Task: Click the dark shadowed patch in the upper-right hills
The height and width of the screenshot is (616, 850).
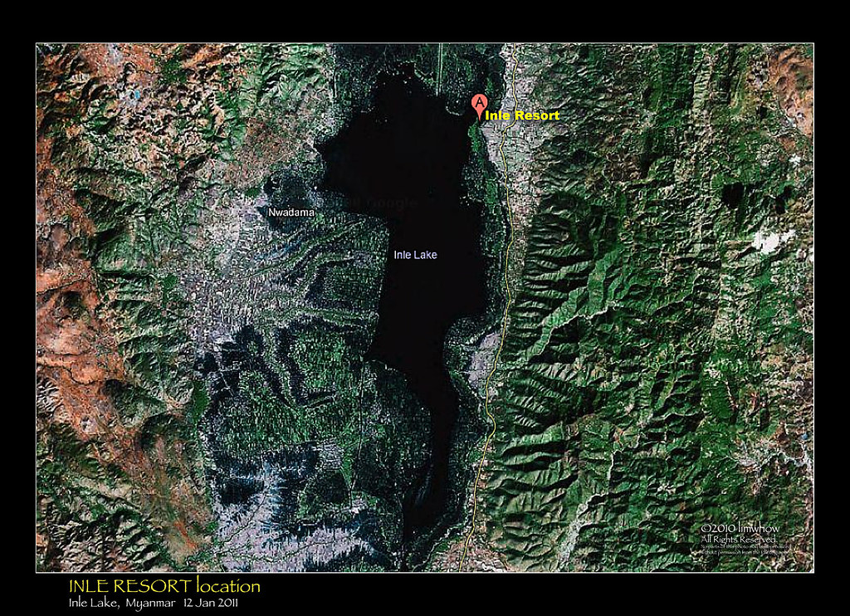Action: coord(734,196)
